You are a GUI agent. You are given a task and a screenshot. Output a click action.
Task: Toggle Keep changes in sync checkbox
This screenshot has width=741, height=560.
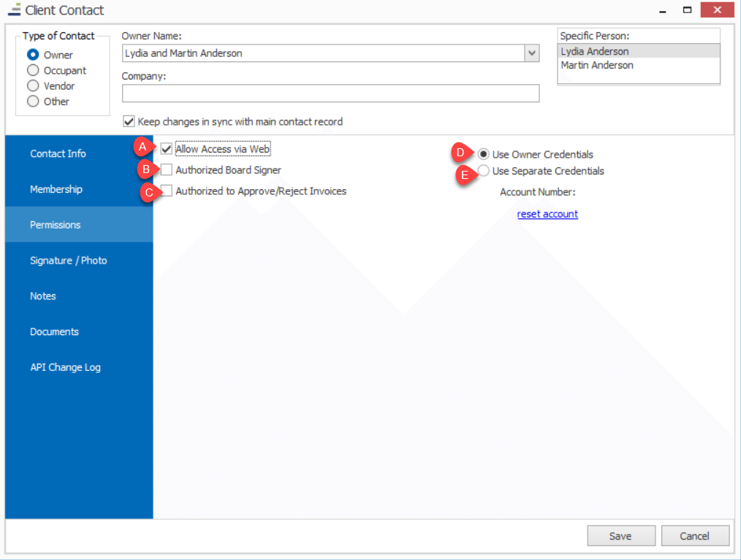(x=129, y=121)
